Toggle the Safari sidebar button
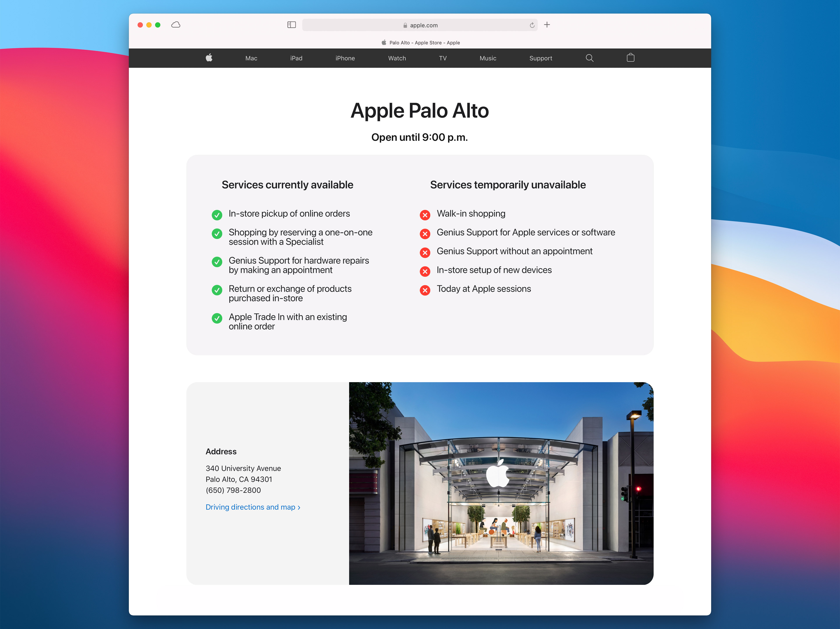This screenshot has width=840, height=629. [x=291, y=25]
